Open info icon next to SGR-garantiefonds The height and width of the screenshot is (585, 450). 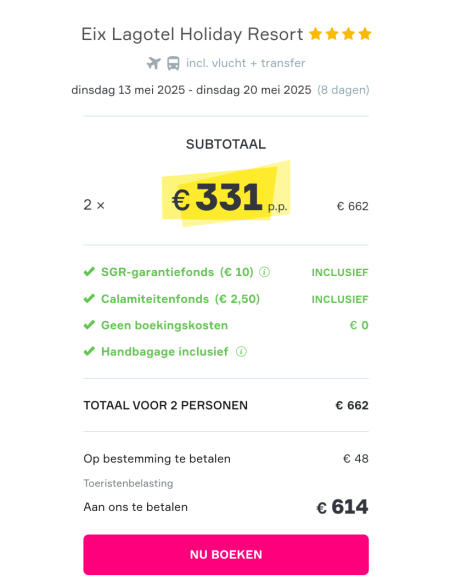pos(264,272)
